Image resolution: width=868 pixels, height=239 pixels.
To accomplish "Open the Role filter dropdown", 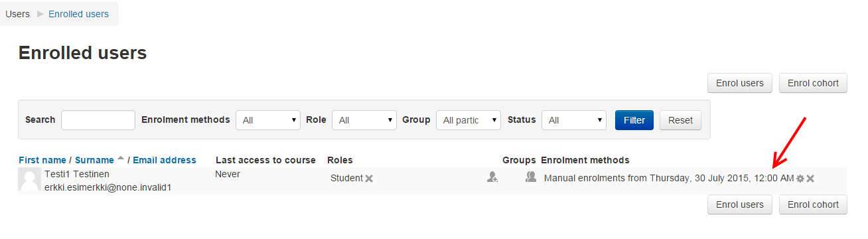I will coord(364,120).
